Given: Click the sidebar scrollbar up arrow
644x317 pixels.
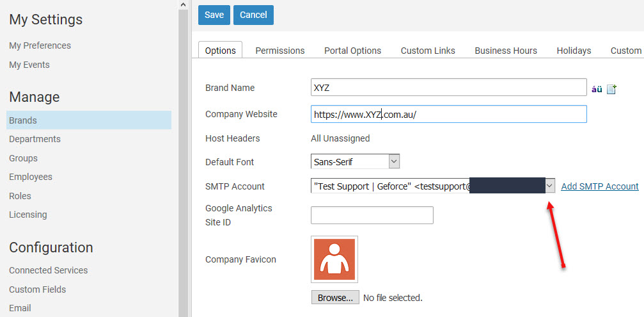Looking at the screenshot, I should coord(183,5).
